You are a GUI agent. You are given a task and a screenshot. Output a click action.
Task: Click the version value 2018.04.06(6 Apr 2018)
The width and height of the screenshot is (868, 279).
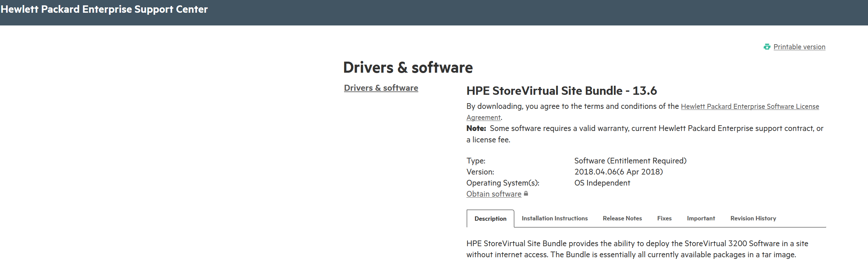point(618,172)
